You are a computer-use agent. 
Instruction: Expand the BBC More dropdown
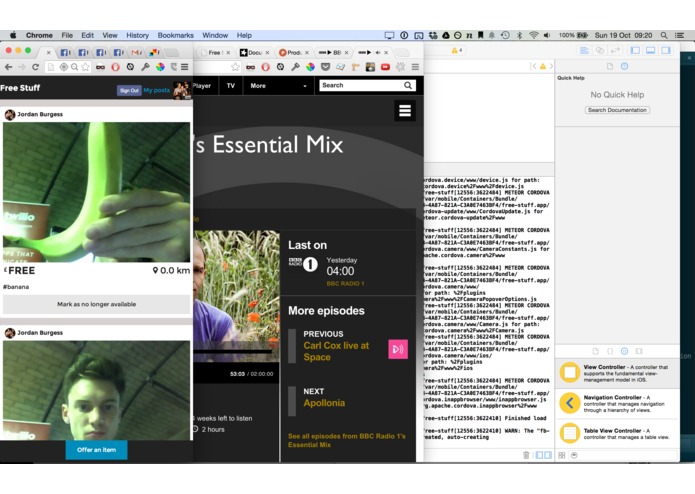[x=278, y=86]
